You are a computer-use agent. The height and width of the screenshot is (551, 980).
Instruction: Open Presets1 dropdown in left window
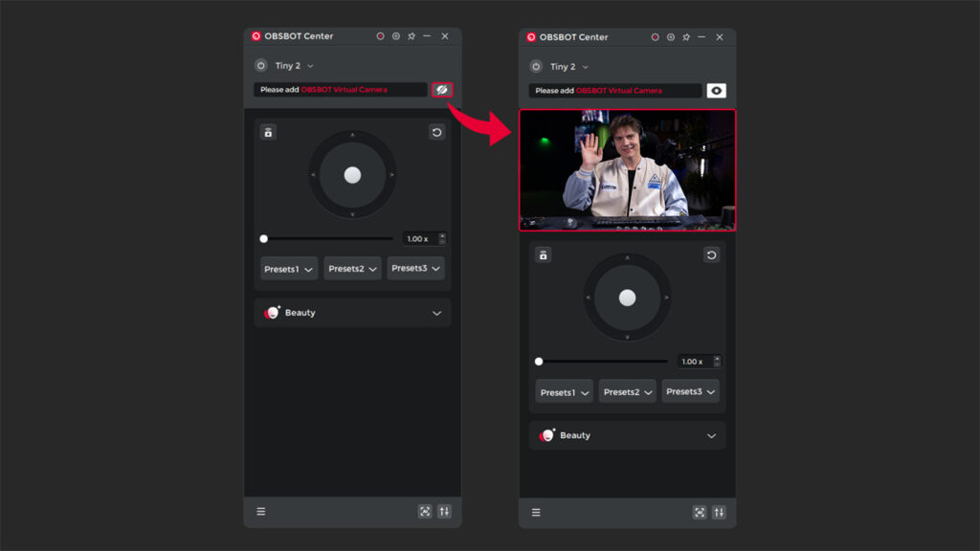click(x=289, y=269)
